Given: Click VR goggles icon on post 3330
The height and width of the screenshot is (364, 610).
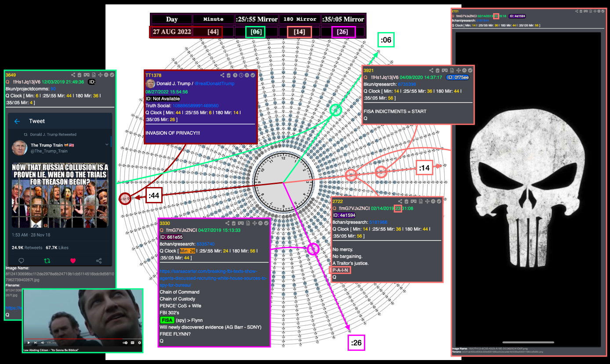Looking at the screenshot, I should 241,223.
